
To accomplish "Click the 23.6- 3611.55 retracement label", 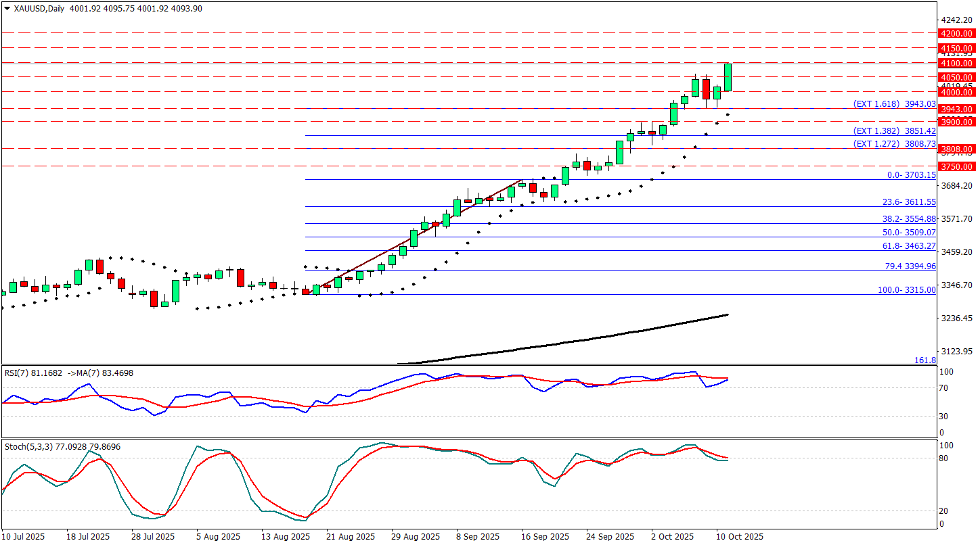I will pyautogui.click(x=909, y=202).
